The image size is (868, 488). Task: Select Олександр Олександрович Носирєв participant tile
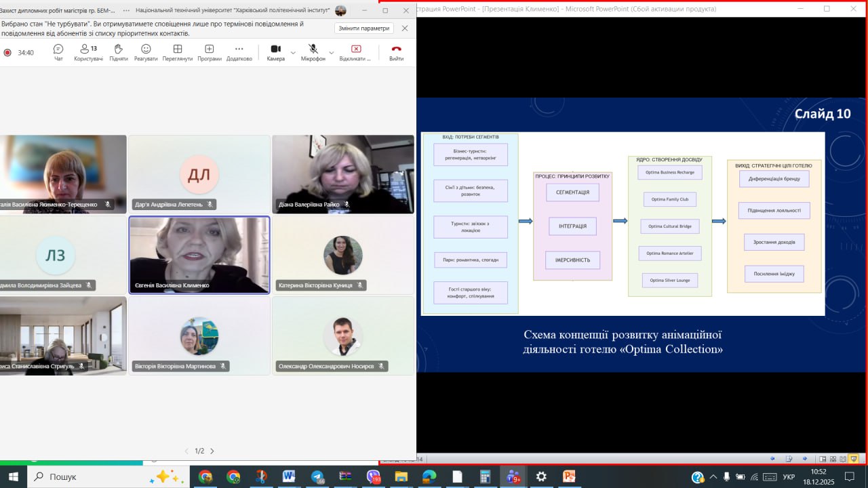point(343,335)
